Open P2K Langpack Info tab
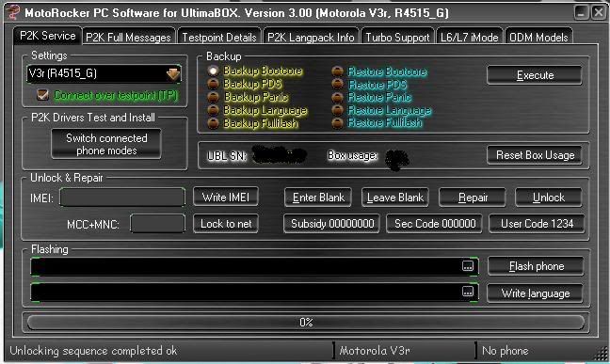The height and width of the screenshot is (364, 610). point(311,38)
